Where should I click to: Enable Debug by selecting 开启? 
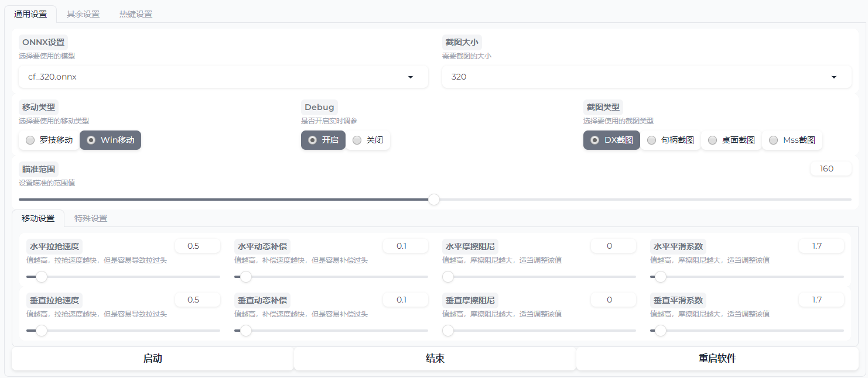point(323,140)
